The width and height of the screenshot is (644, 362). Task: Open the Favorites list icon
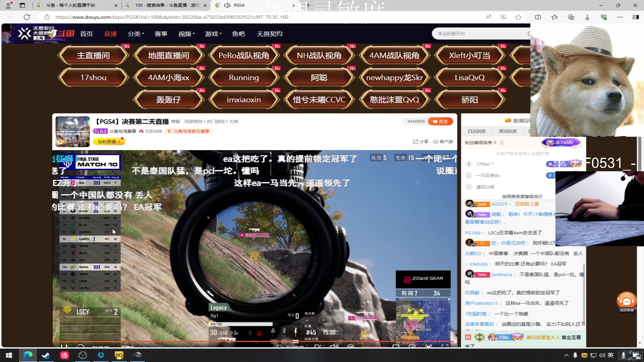pos(554,17)
